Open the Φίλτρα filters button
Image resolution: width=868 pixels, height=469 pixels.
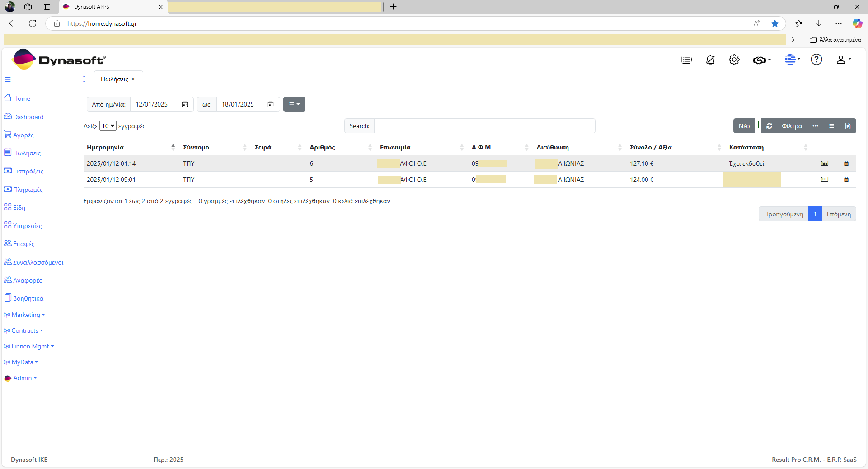click(792, 126)
